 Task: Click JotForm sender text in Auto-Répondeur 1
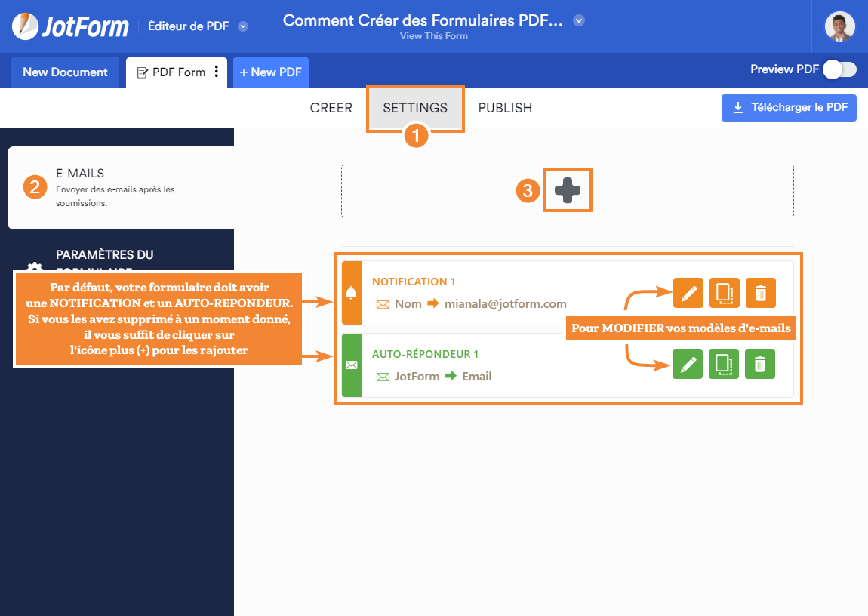417,377
